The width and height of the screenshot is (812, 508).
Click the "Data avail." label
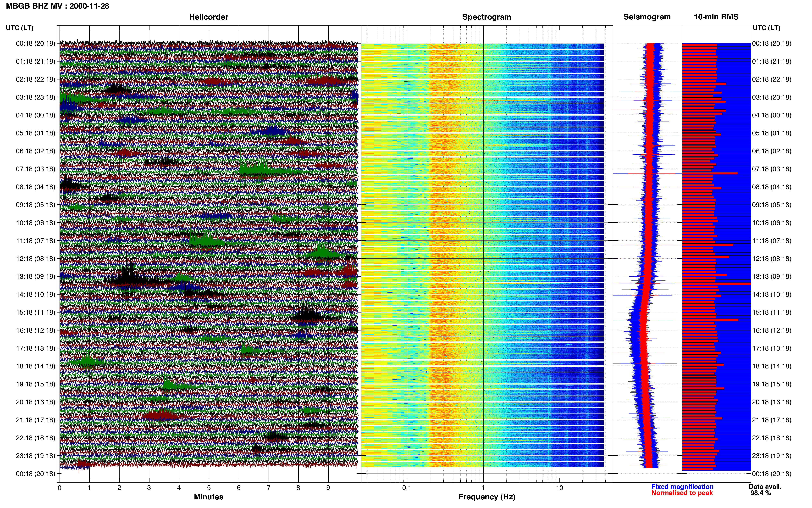click(x=765, y=486)
